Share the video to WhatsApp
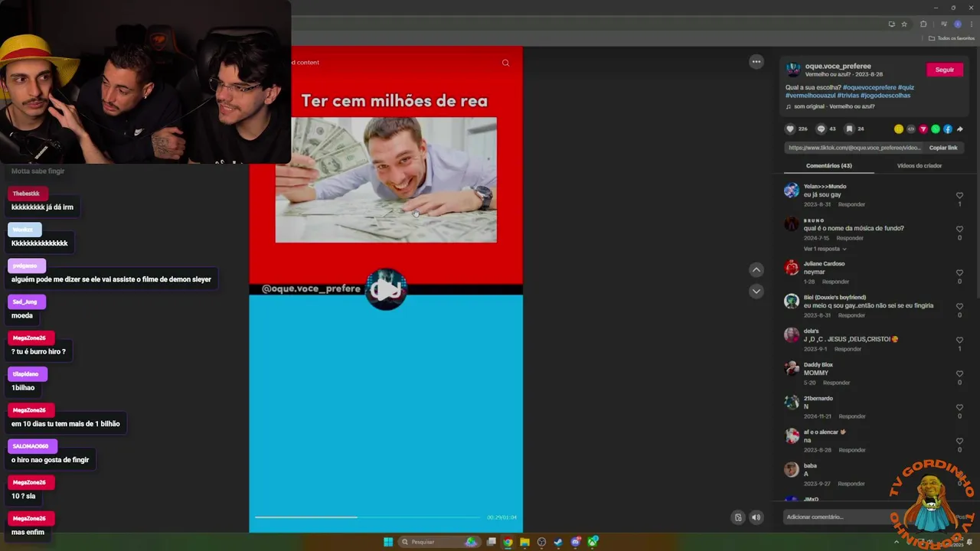The height and width of the screenshot is (551, 980). click(x=936, y=129)
